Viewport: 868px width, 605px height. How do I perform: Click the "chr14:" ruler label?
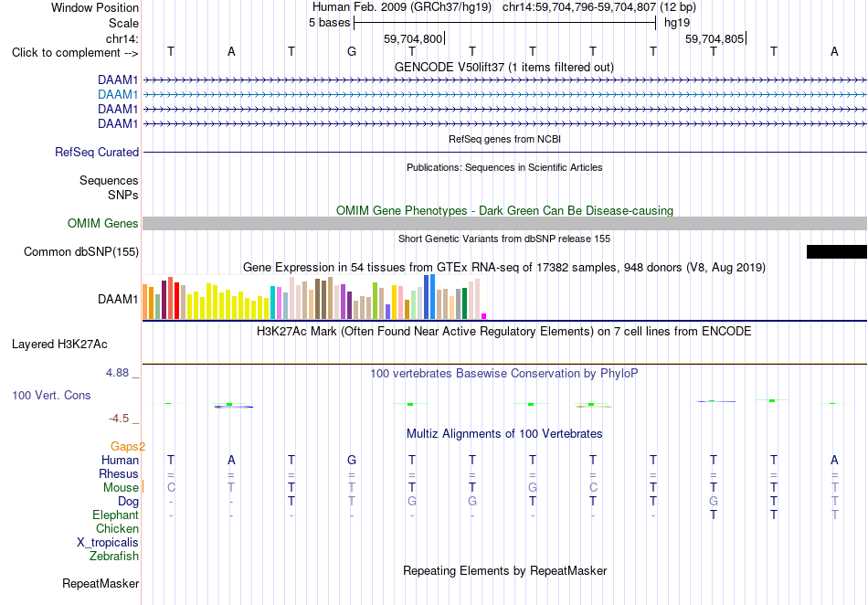[x=122, y=38]
